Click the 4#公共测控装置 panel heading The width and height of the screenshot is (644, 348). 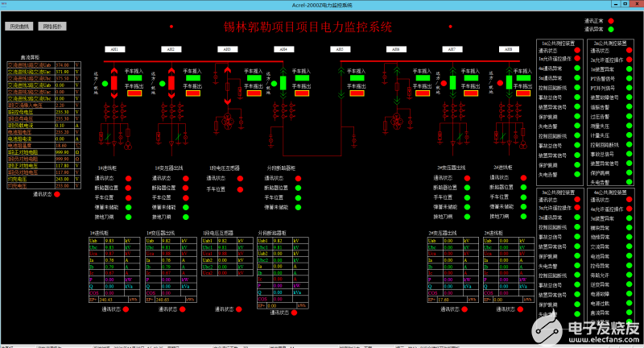pyautogui.click(x=610, y=193)
